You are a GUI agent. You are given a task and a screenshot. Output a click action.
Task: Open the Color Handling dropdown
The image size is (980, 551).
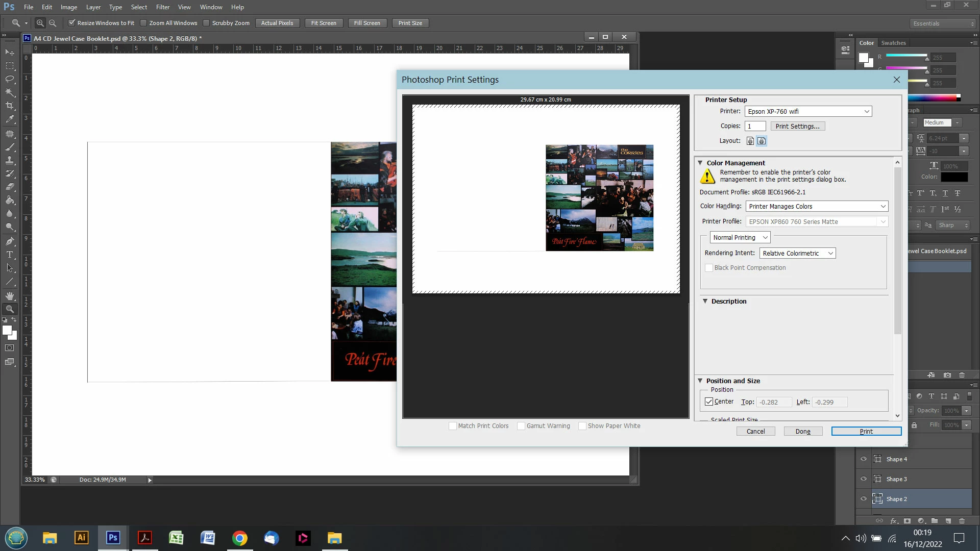pyautogui.click(x=817, y=206)
